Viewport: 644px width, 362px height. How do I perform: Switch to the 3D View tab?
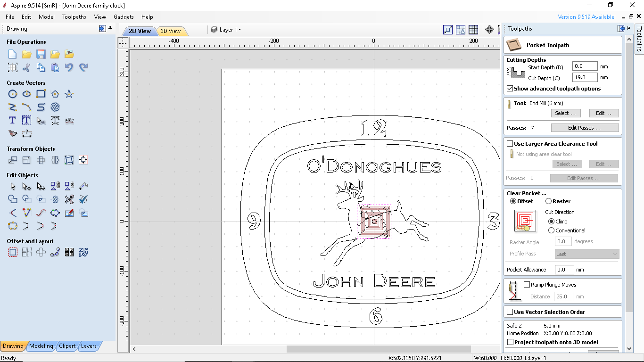pos(171,31)
